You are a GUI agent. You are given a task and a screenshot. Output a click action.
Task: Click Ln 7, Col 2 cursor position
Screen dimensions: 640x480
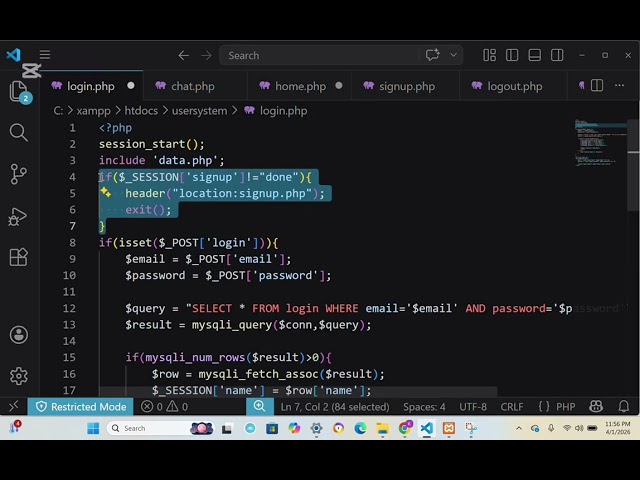point(335,407)
